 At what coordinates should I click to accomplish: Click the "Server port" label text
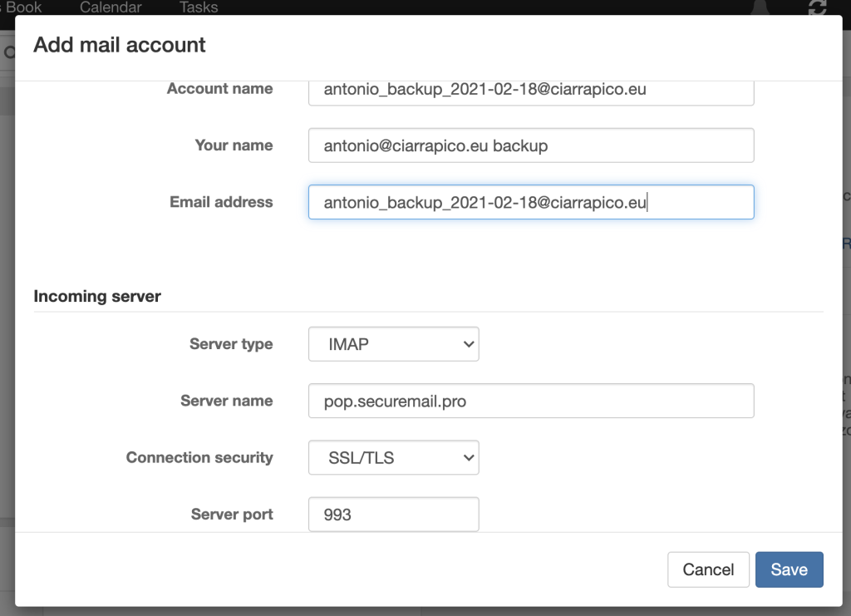pos(232,515)
